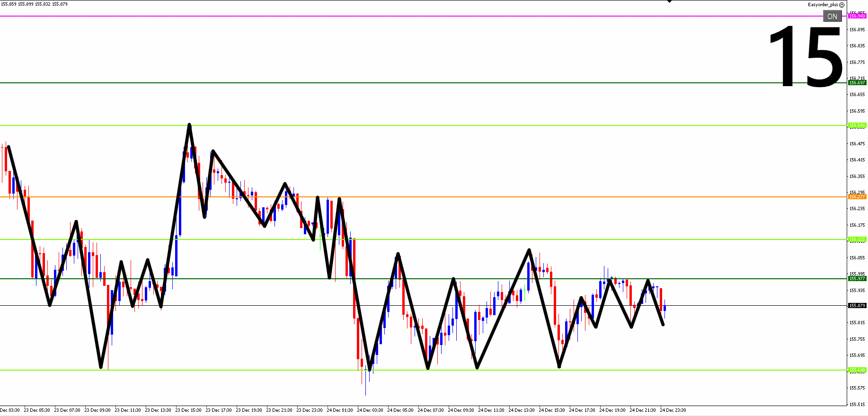Click the 24 Dec 07:30 time label
This screenshot has height=416, width=868.
click(x=431, y=410)
